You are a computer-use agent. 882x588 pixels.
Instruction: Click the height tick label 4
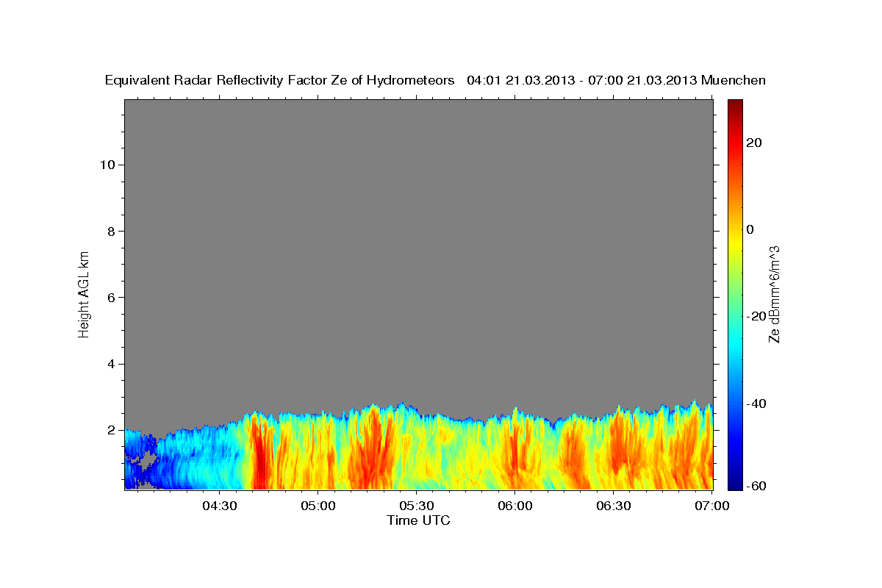coord(110,364)
